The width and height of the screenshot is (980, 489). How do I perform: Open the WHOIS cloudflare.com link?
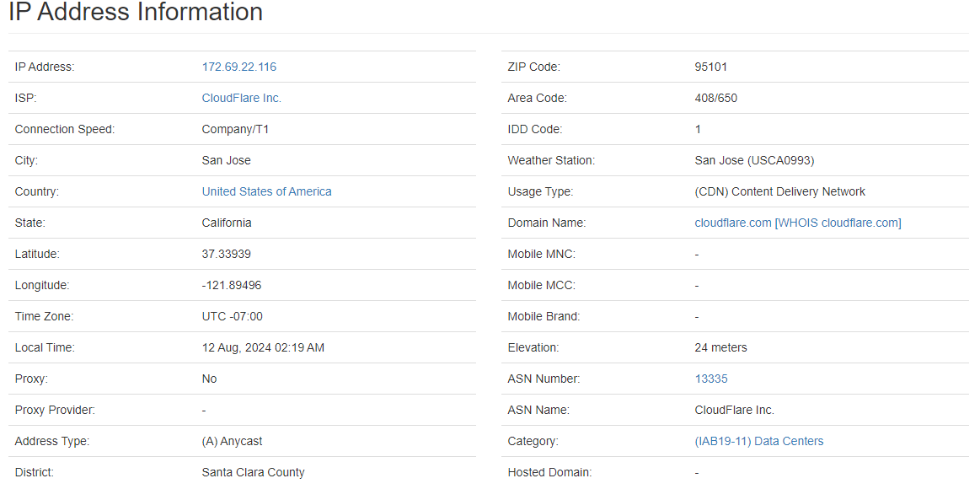(839, 223)
